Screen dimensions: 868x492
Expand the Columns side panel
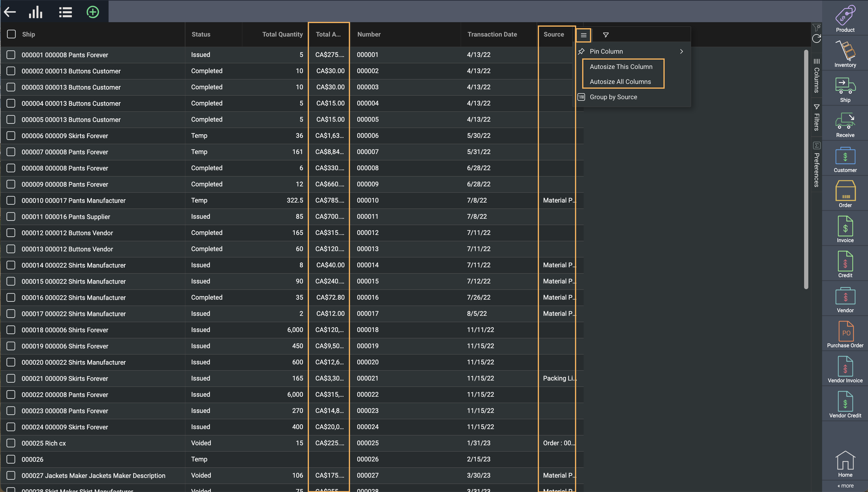pyautogui.click(x=817, y=76)
